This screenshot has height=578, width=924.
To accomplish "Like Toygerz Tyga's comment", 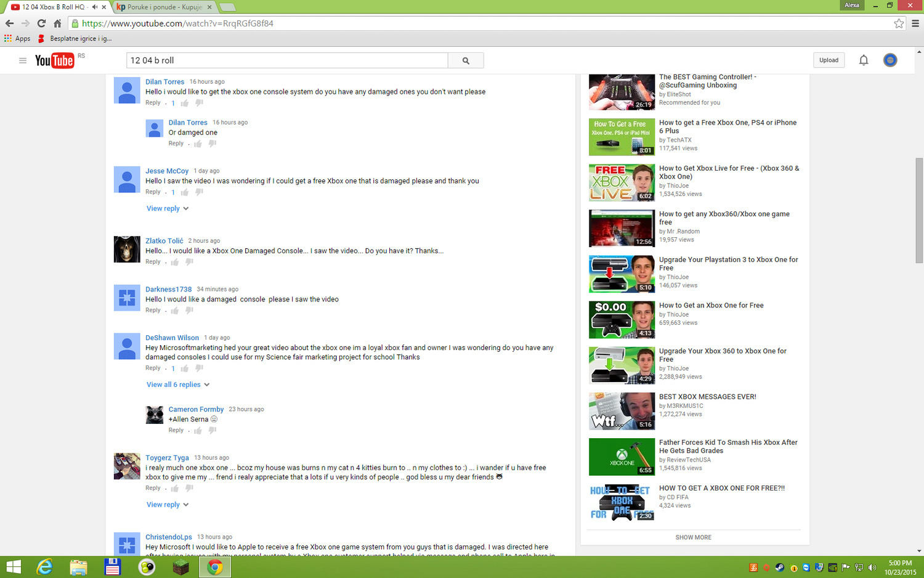I will (x=174, y=488).
